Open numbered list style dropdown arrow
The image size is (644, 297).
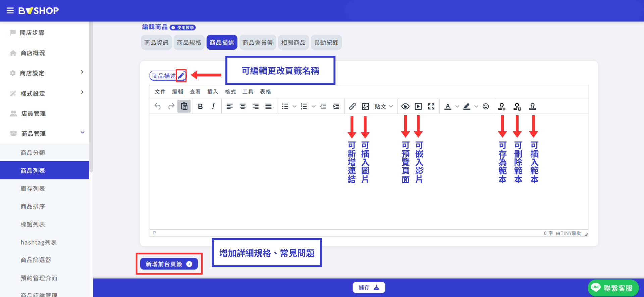click(x=314, y=107)
